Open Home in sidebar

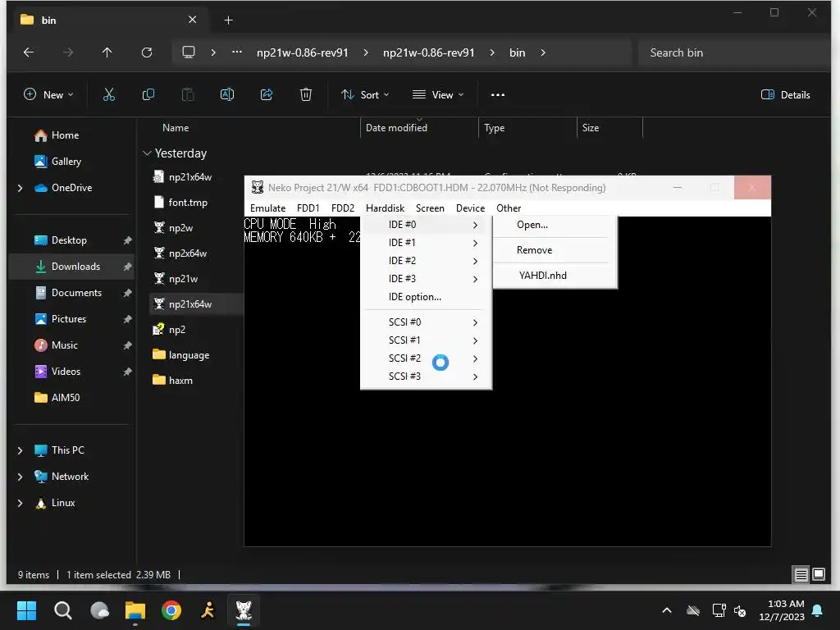point(65,135)
